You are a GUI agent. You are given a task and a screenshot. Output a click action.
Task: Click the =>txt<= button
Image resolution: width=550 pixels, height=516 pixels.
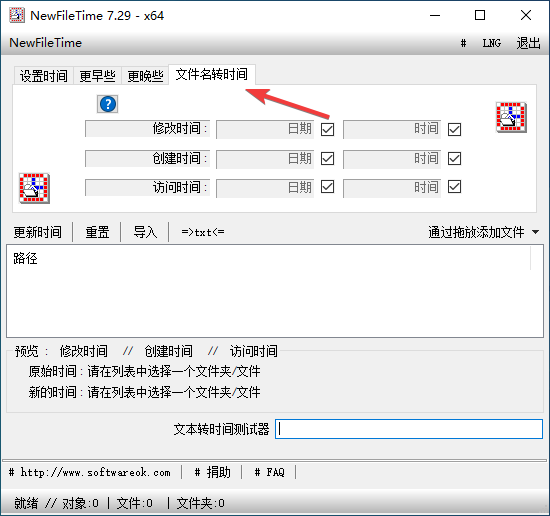click(203, 232)
